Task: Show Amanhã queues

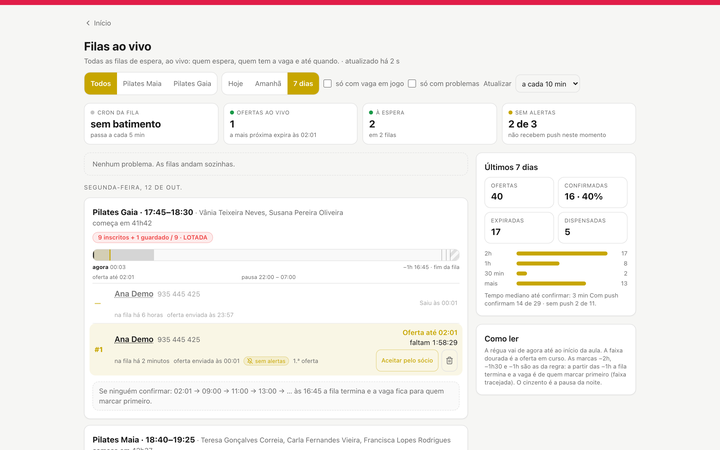Action: coord(268,84)
